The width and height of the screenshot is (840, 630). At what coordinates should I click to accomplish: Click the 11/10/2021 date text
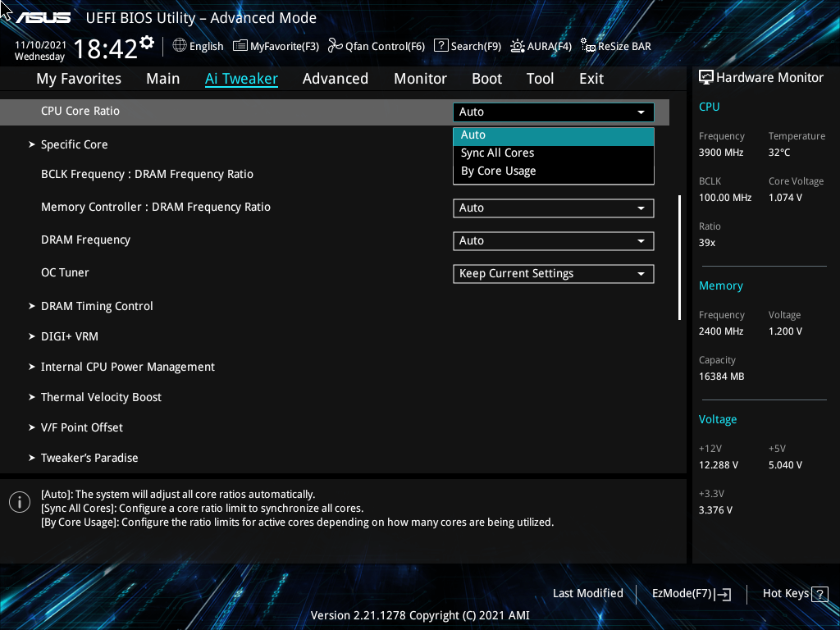point(41,45)
